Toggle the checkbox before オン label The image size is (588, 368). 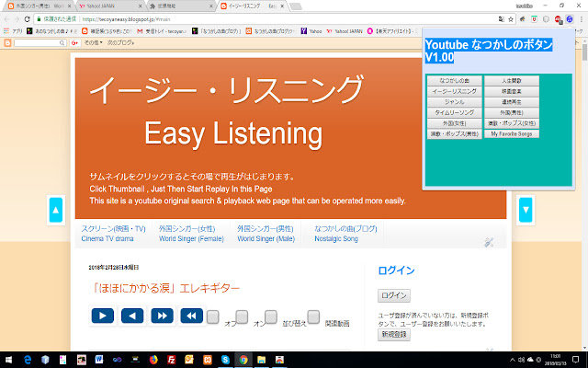click(x=242, y=317)
